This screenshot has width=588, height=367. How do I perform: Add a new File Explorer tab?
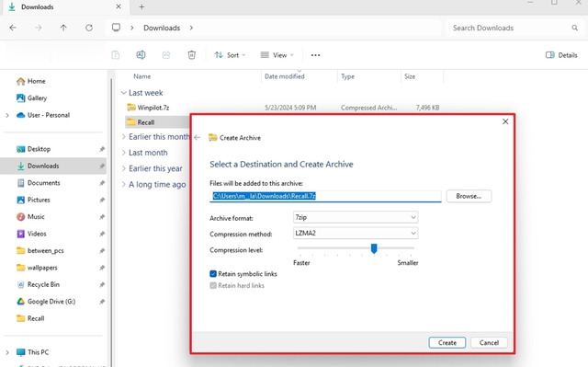(141, 6)
